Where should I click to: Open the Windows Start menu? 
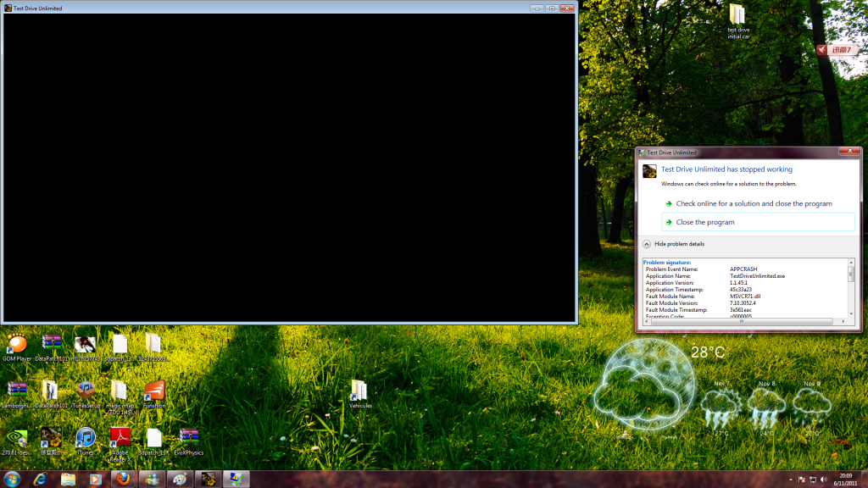point(12,479)
